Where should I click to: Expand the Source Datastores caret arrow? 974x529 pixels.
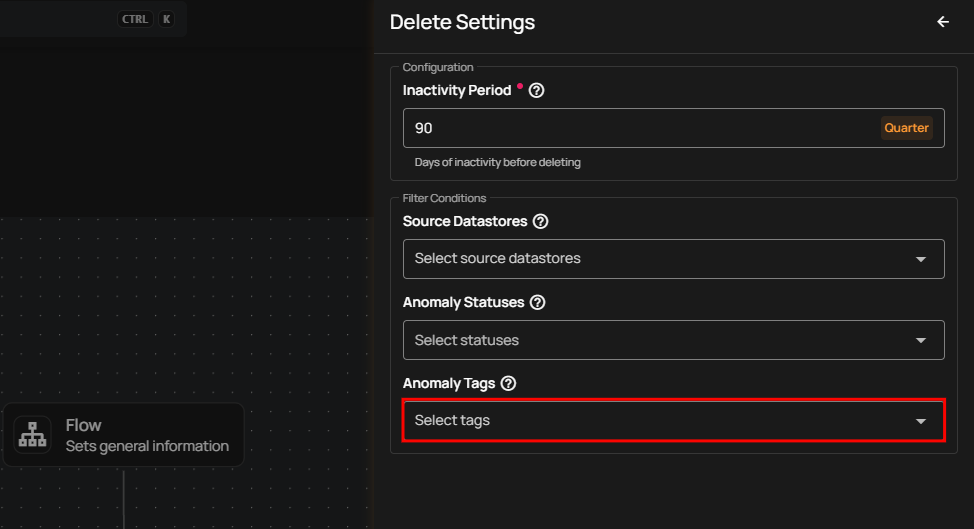(x=921, y=259)
